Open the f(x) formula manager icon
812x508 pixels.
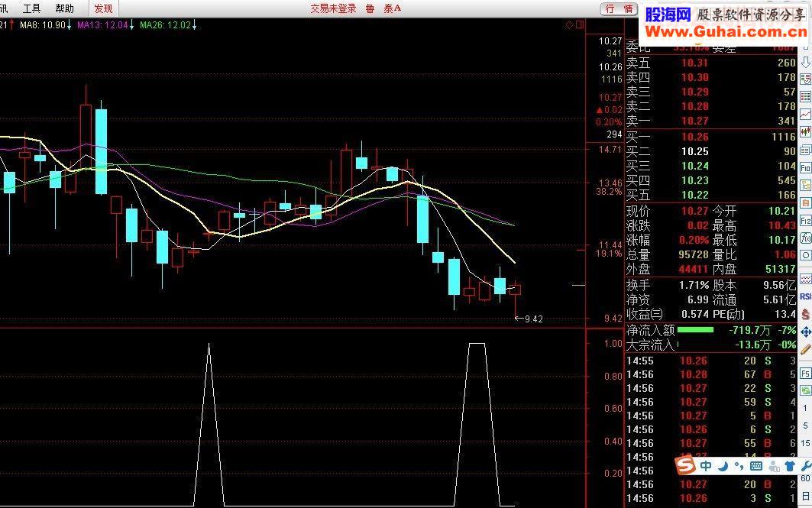(x=806, y=238)
